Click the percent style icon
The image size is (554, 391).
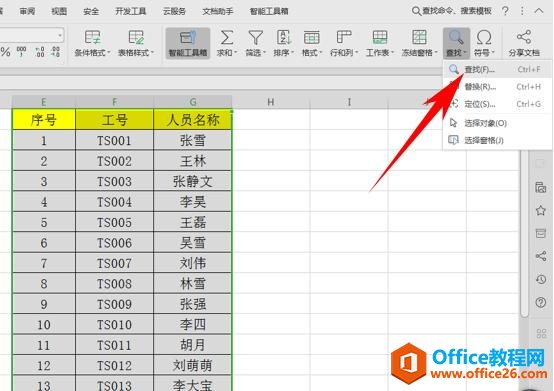(5, 52)
